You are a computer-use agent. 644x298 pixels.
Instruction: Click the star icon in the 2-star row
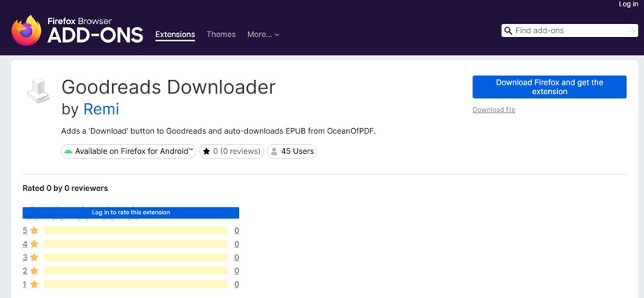pyautogui.click(x=34, y=271)
